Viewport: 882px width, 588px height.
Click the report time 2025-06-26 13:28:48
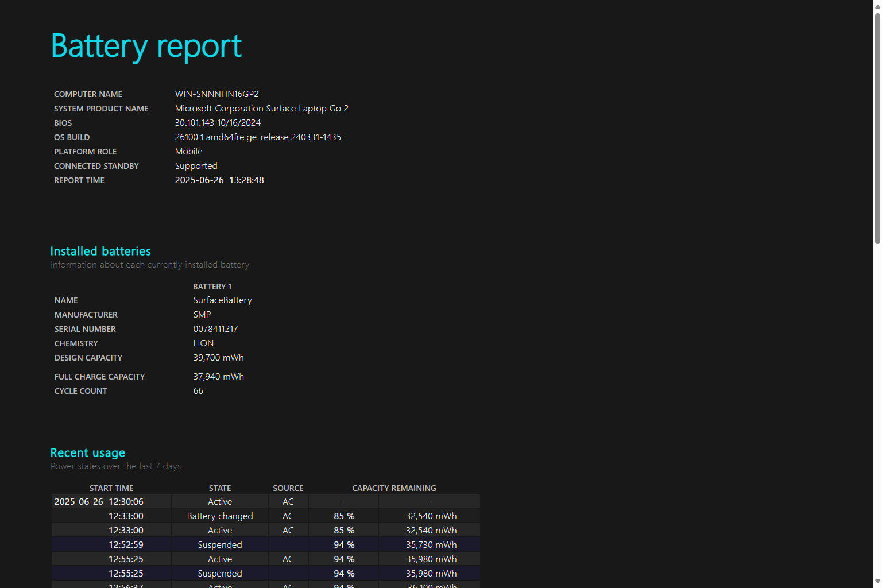coord(219,180)
